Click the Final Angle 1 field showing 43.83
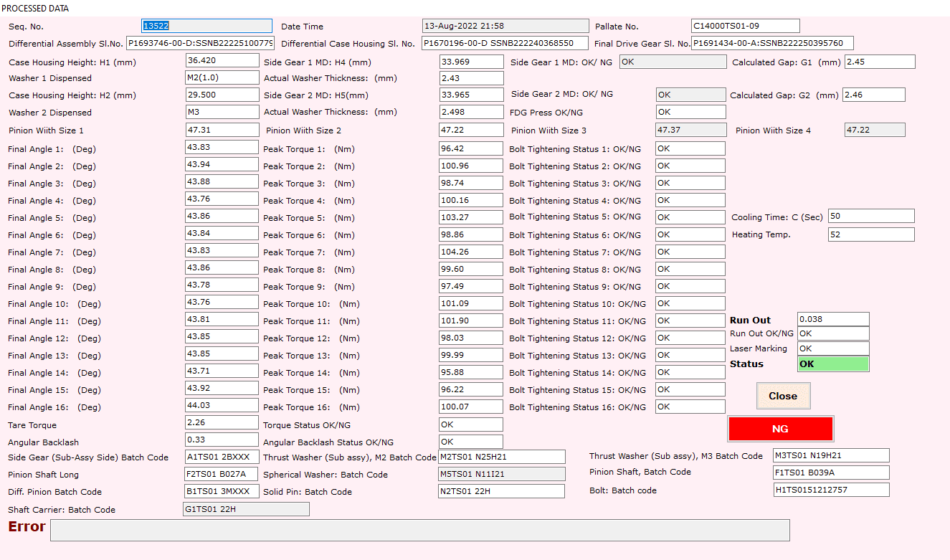950x560 pixels. tap(222, 147)
